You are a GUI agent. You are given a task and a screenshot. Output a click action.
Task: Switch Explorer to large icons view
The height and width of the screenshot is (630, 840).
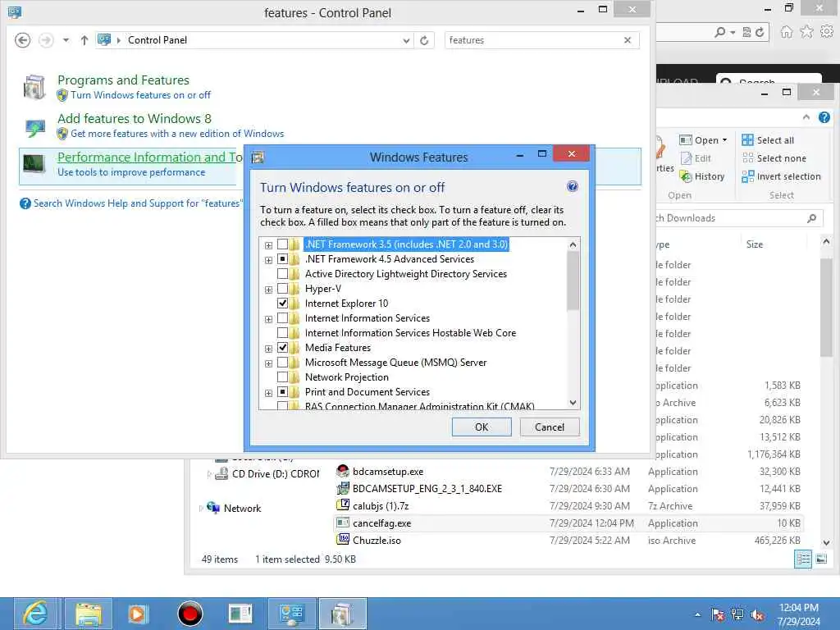coord(821,559)
